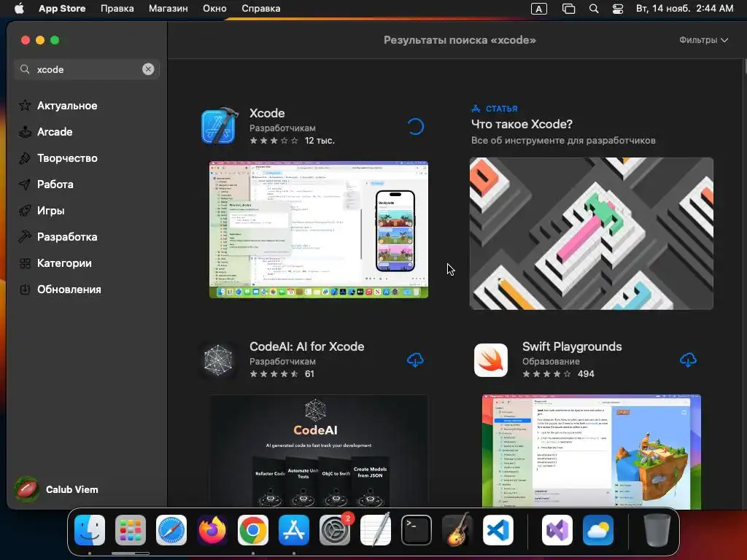Click the Calub Viem avatar picture

(27, 489)
